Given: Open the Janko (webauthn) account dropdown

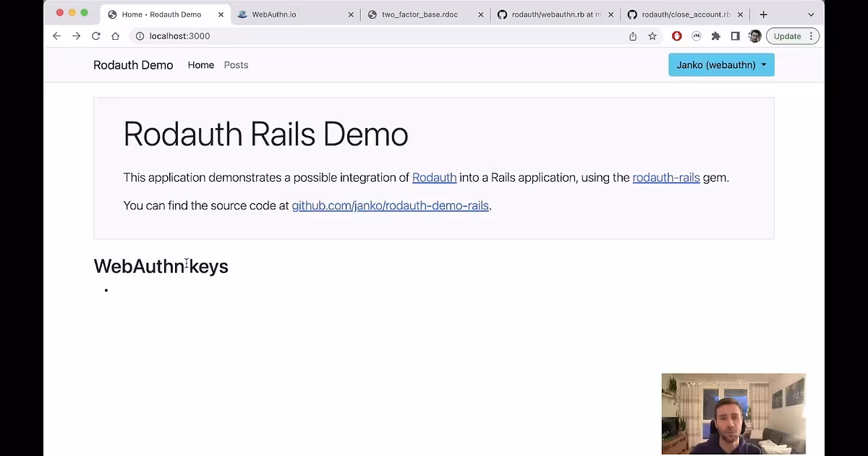Looking at the screenshot, I should [721, 65].
